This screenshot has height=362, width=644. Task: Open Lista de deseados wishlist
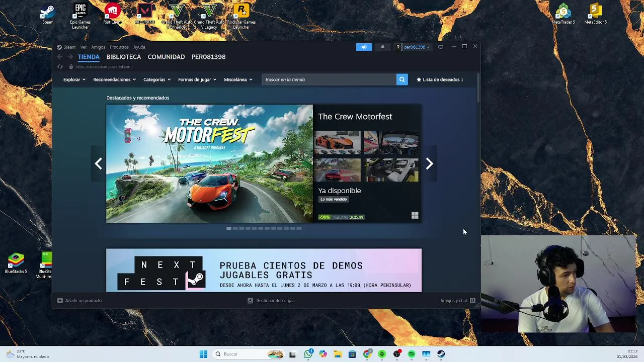click(x=440, y=79)
